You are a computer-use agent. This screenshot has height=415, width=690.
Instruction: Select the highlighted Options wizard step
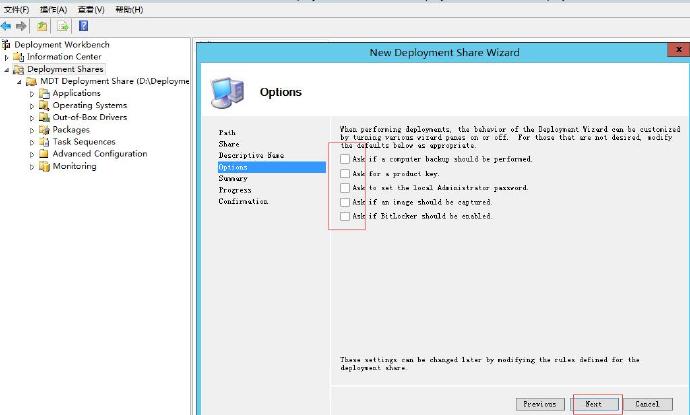(x=272, y=167)
